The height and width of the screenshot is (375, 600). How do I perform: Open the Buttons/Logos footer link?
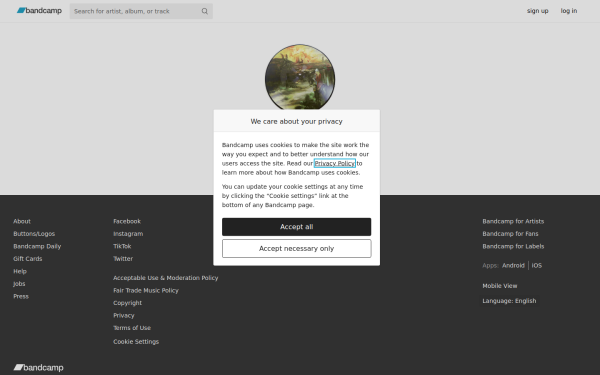click(x=34, y=234)
